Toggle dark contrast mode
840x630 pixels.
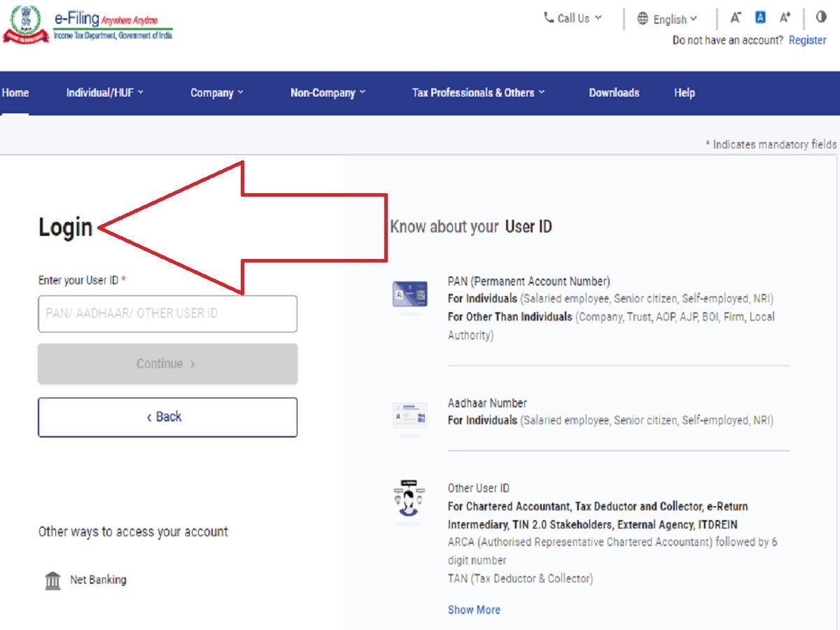[821, 17]
